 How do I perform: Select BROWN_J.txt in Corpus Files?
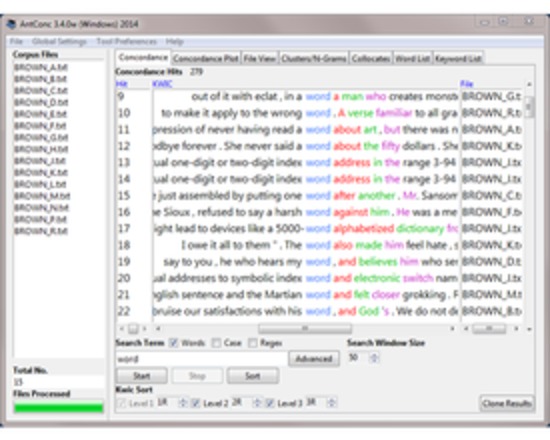click(x=40, y=161)
